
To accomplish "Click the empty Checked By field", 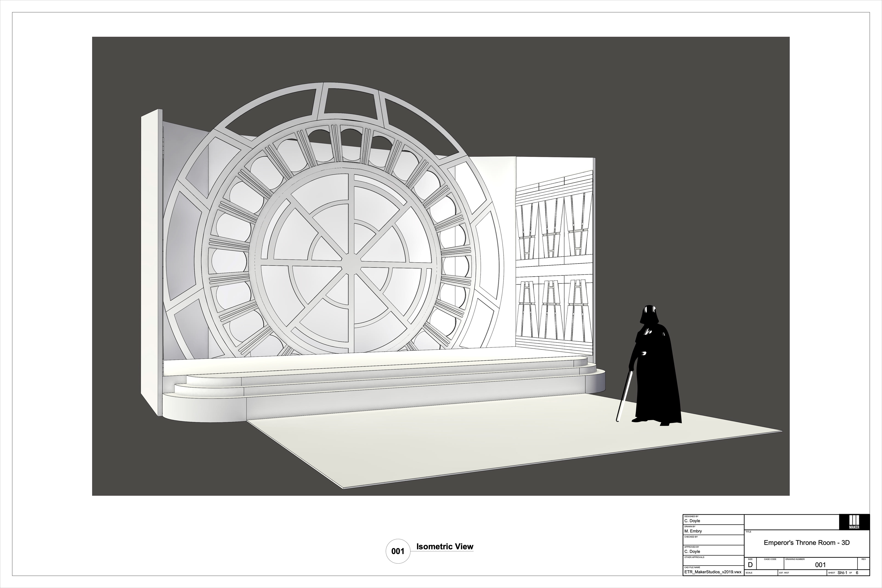I will click(714, 541).
